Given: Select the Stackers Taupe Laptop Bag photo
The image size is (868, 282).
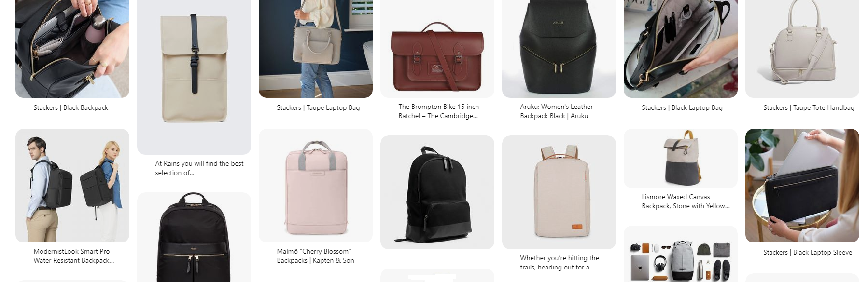Looking at the screenshot, I should (316, 49).
